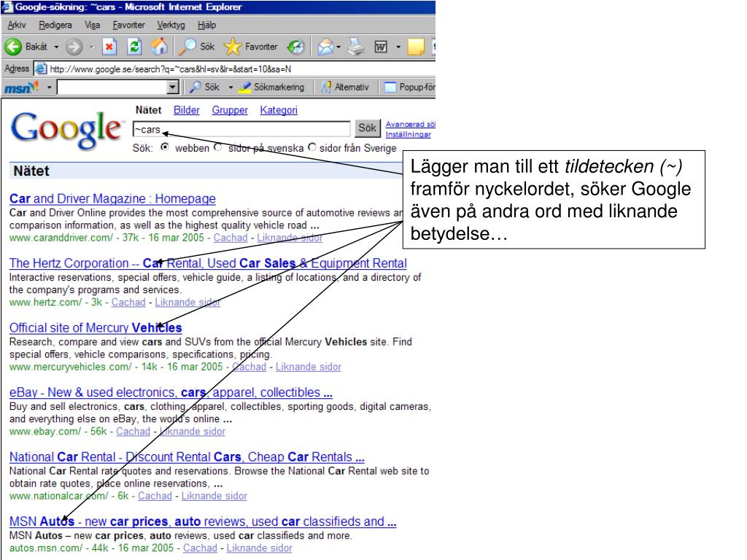The height and width of the screenshot is (560, 747).
Task: Click the mail envelope icon
Action: point(325,47)
